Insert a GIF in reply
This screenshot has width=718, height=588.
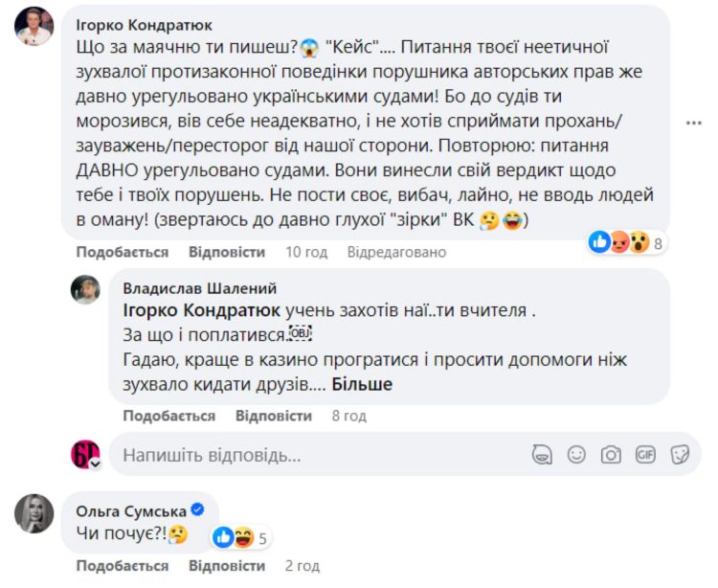[x=645, y=454]
